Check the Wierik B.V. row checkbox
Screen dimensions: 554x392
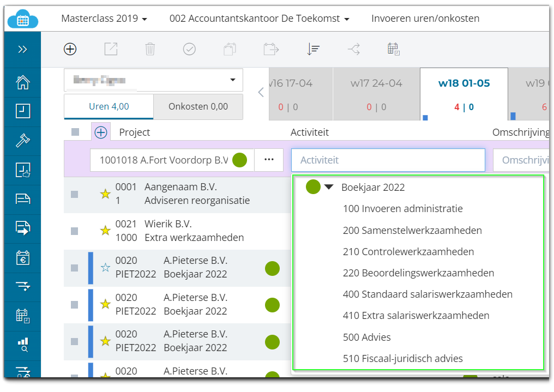coord(74,231)
